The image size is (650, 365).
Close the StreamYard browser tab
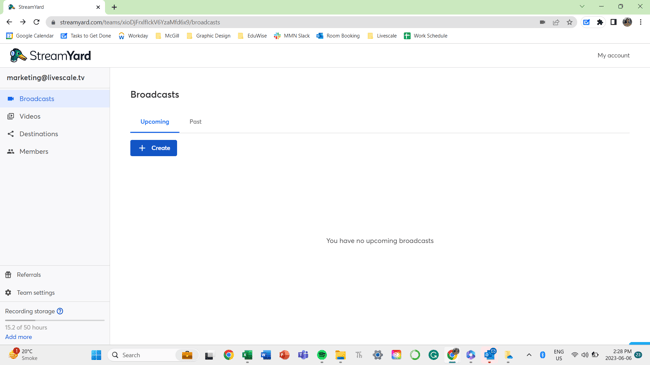[x=98, y=7]
